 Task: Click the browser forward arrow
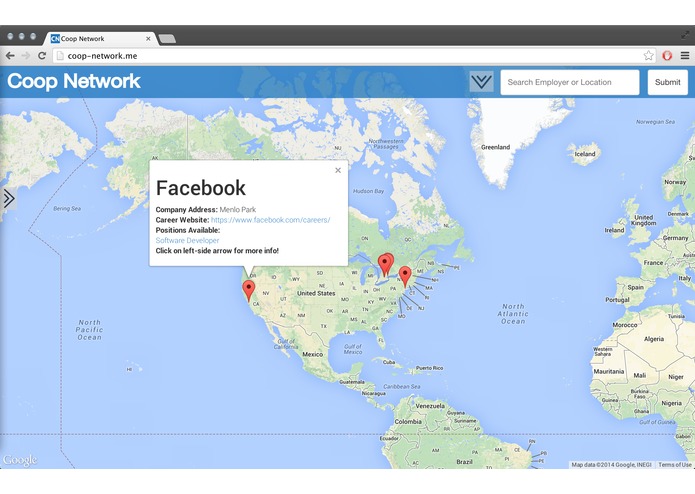click(x=26, y=56)
